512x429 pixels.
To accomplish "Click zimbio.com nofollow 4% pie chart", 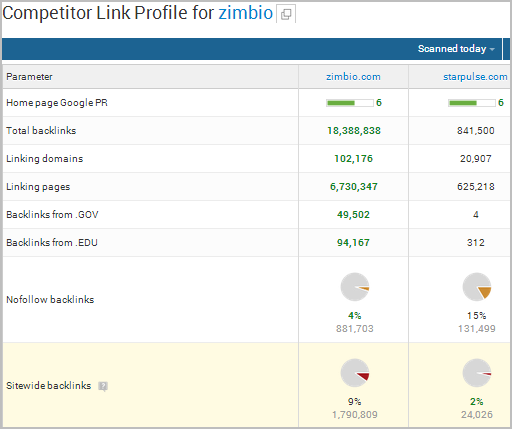I will [355, 287].
